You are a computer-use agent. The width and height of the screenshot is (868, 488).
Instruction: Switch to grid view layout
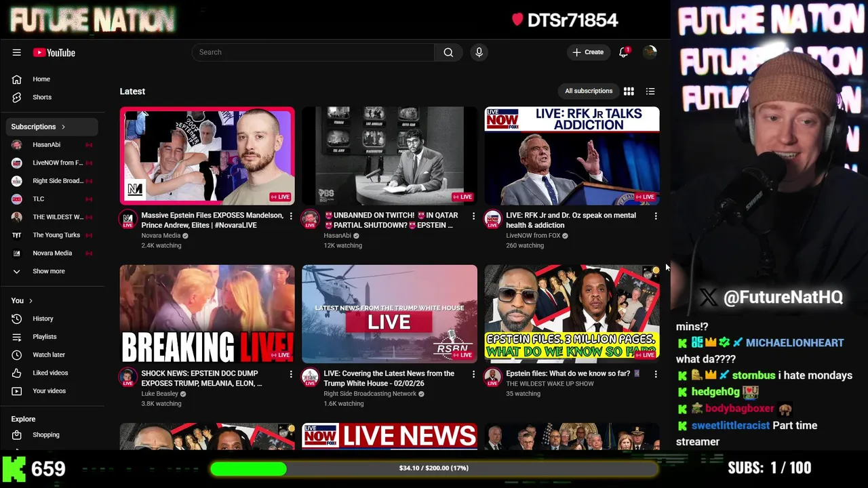coord(629,91)
